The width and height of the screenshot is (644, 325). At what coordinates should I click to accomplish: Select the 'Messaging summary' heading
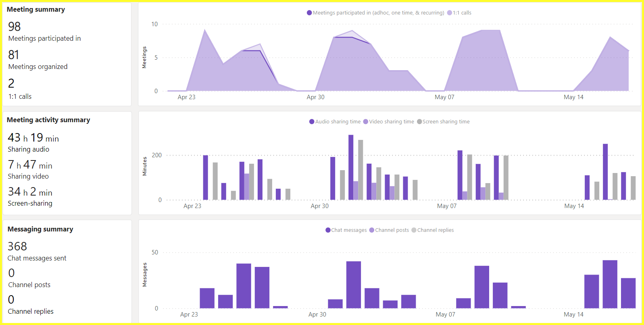point(40,229)
